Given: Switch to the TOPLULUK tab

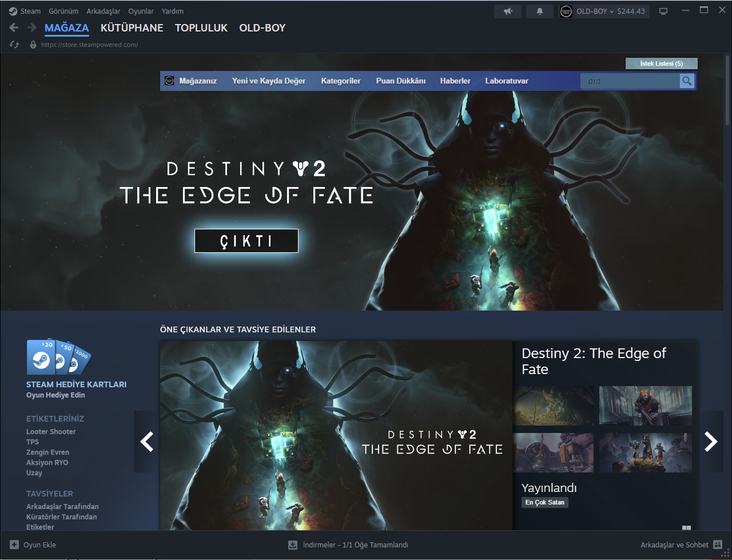Looking at the screenshot, I should pyautogui.click(x=201, y=27).
